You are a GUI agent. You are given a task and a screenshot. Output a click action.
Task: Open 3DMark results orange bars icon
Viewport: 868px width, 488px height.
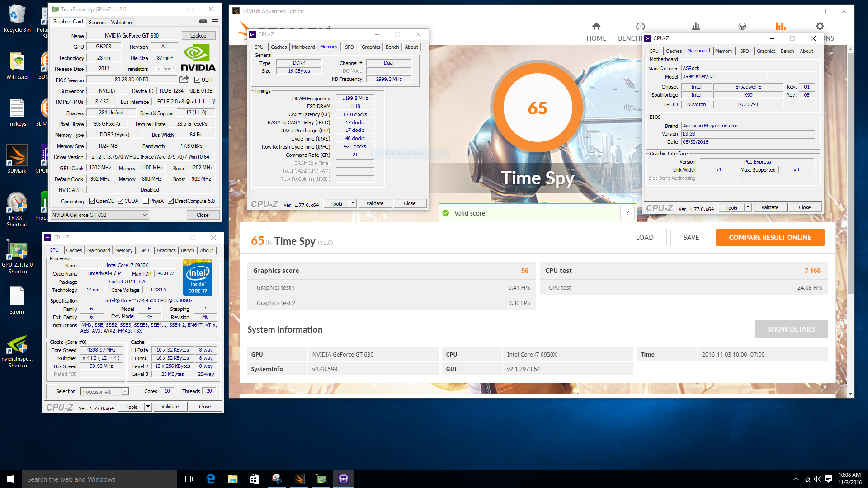tap(781, 26)
